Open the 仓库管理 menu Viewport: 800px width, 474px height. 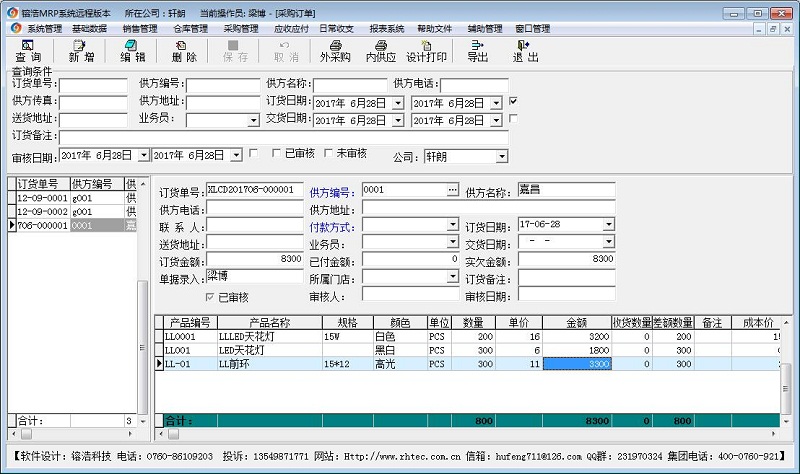(x=190, y=29)
